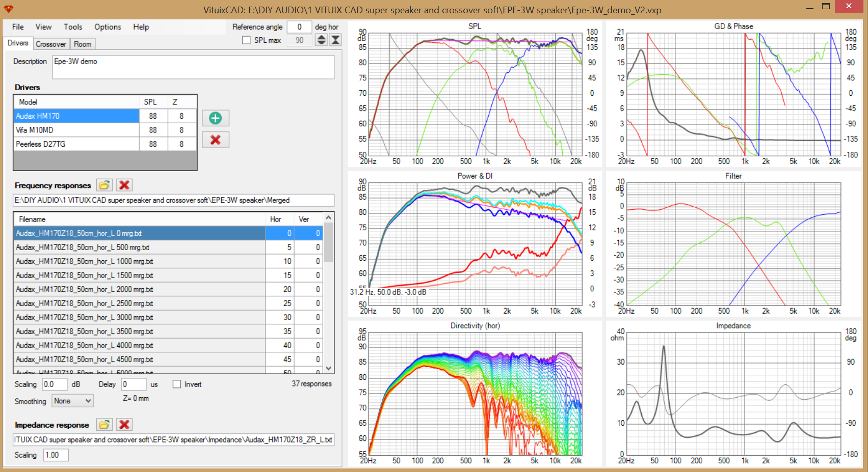Viewport: 868px width, 472px height.
Task: Click the Power & DI chart
Action: [x=475, y=244]
